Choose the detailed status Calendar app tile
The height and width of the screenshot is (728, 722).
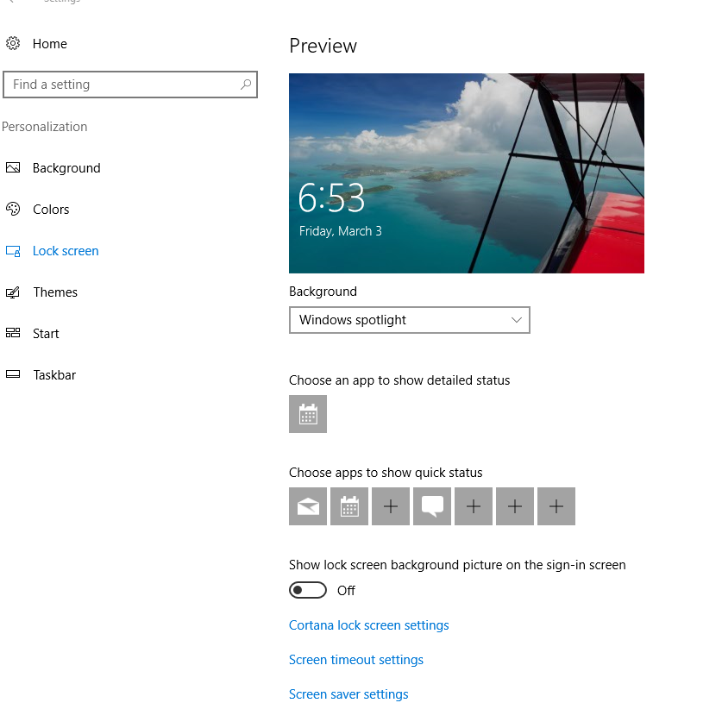pyautogui.click(x=308, y=414)
